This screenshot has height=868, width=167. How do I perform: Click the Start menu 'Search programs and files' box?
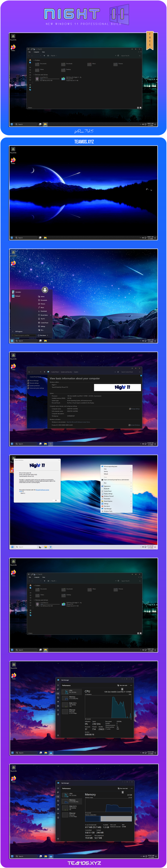pyautogui.click(x=24, y=335)
